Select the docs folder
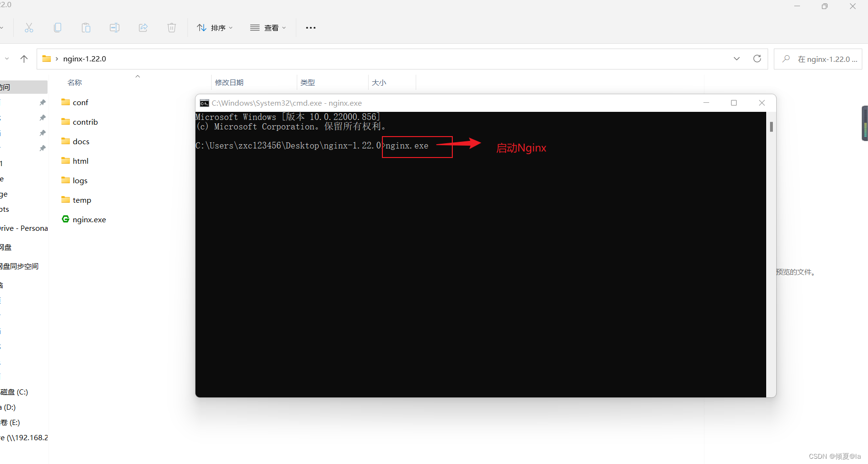868x464 pixels. pyautogui.click(x=81, y=141)
